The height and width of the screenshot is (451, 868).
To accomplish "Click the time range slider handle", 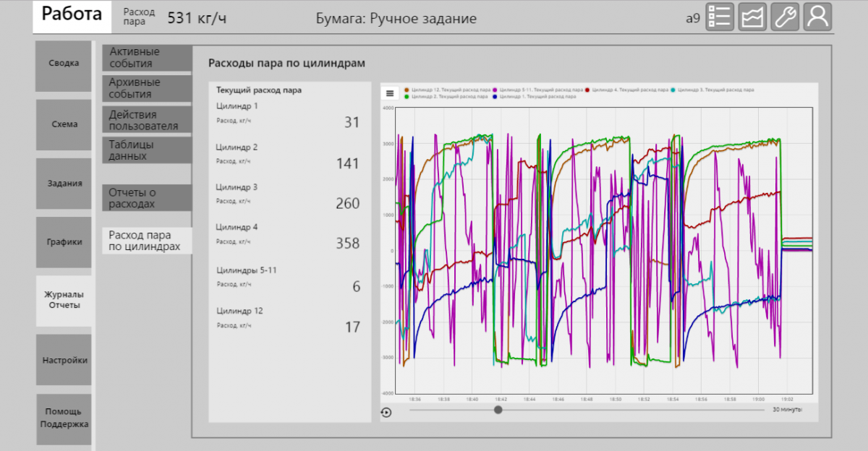I will pos(498,410).
